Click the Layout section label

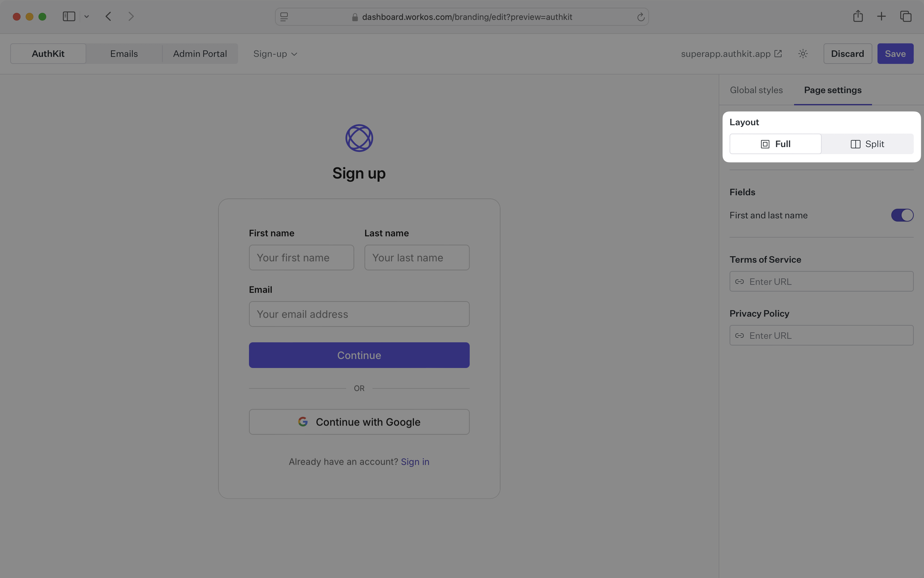[744, 122]
